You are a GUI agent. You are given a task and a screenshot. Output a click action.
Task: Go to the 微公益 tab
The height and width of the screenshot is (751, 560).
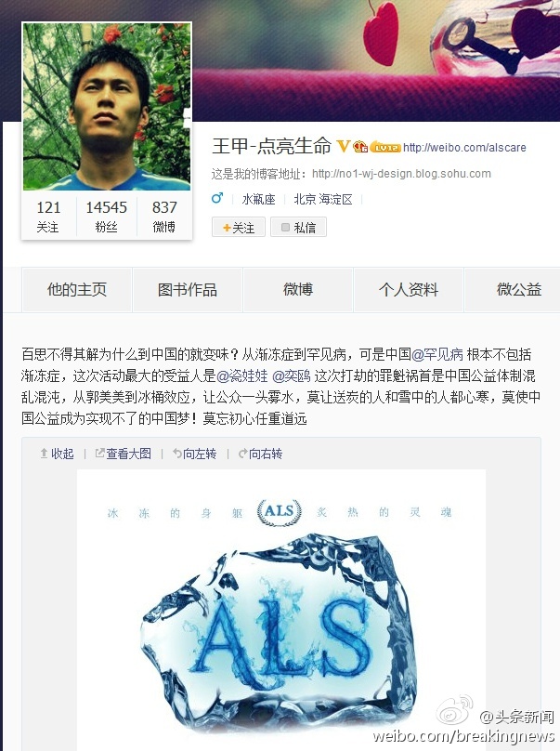(513, 290)
